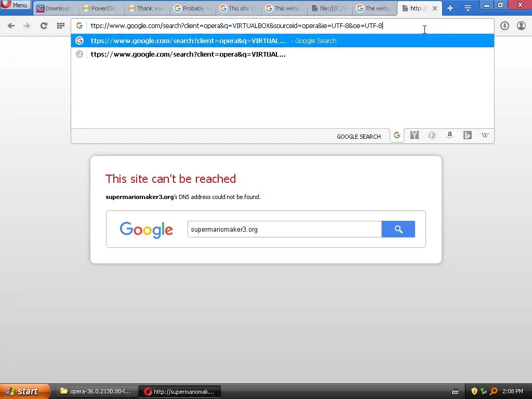Click the 2:08 PM clock
Screen dimensions: 532x399
pos(513,392)
